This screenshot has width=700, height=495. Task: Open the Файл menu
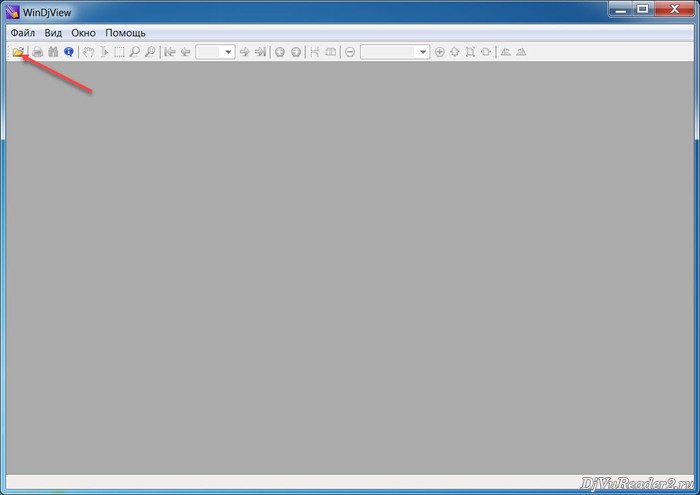[23, 33]
